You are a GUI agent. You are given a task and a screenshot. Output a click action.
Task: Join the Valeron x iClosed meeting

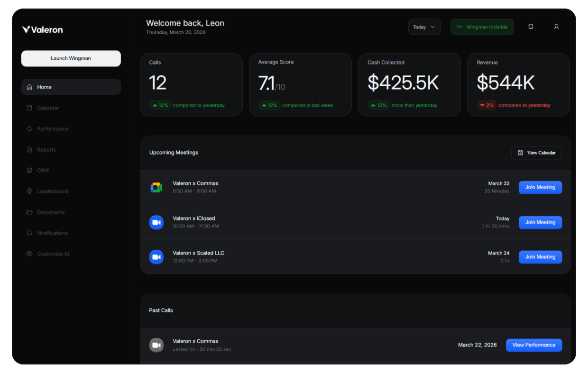(x=540, y=222)
